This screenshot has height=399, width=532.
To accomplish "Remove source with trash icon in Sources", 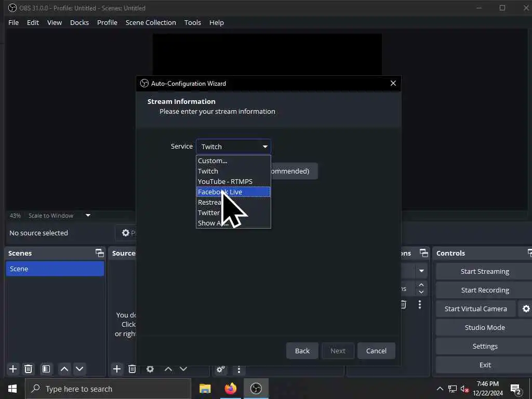I will coord(132,369).
